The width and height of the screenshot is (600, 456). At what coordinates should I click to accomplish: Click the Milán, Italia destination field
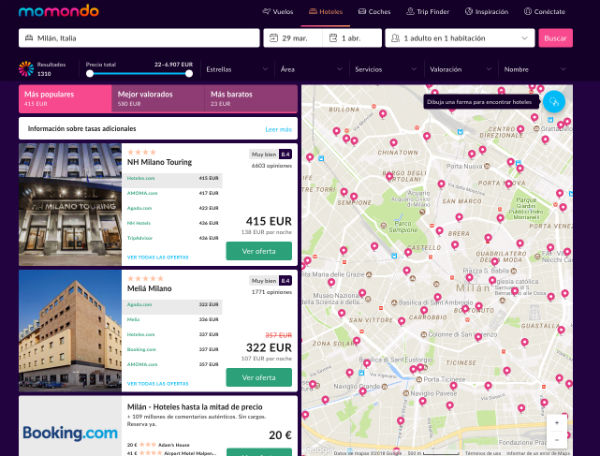(x=139, y=38)
